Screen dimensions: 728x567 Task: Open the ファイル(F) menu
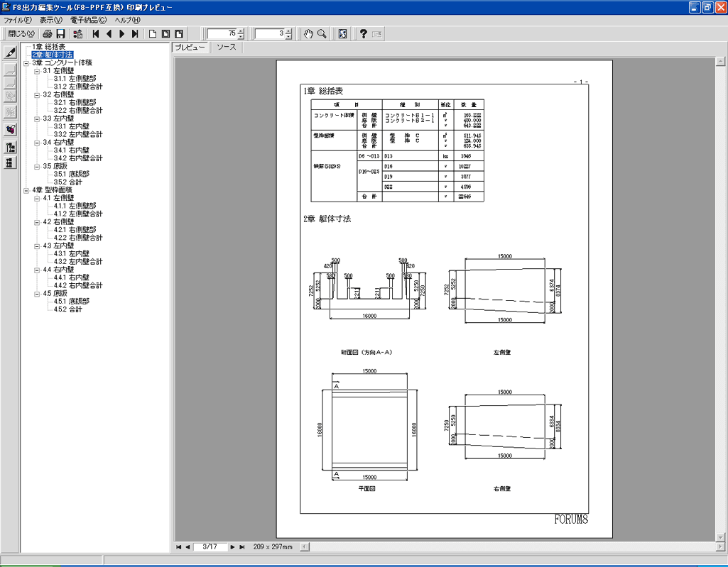pyautogui.click(x=18, y=20)
